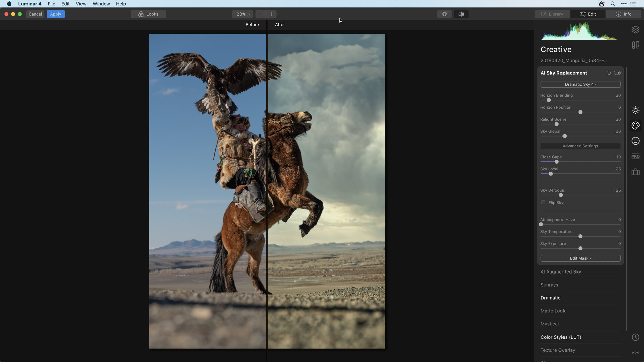Screen dimensions: 644x362
Task: Open the Window menu
Action: [101, 4]
